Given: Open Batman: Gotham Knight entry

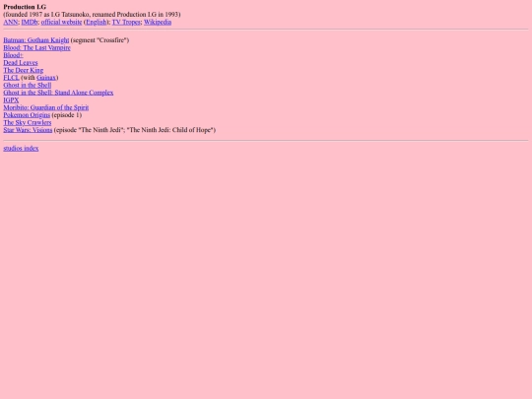Looking at the screenshot, I should (x=36, y=40).
